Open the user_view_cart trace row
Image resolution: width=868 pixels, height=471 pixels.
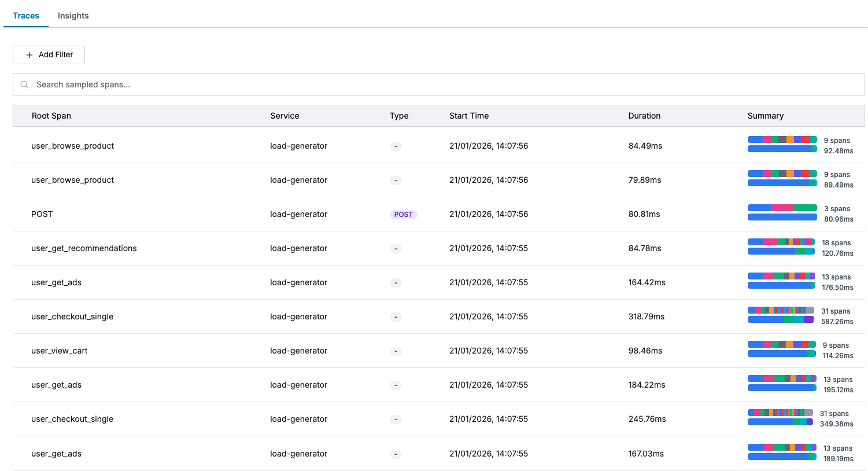60,351
